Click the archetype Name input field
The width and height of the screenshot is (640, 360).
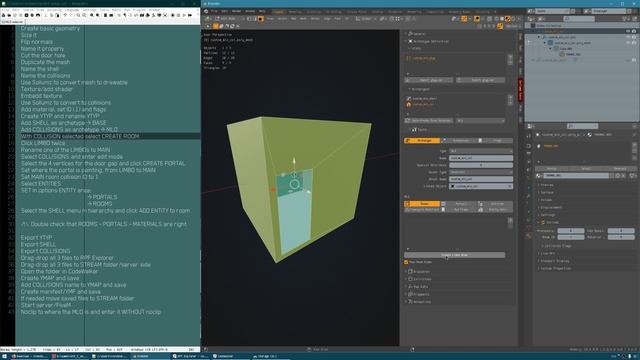click(481, 158)
